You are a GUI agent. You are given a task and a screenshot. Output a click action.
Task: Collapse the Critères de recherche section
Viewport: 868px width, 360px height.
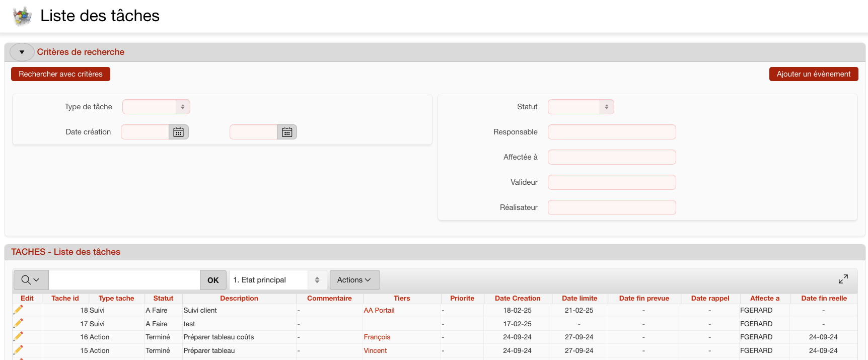(22, 52)
